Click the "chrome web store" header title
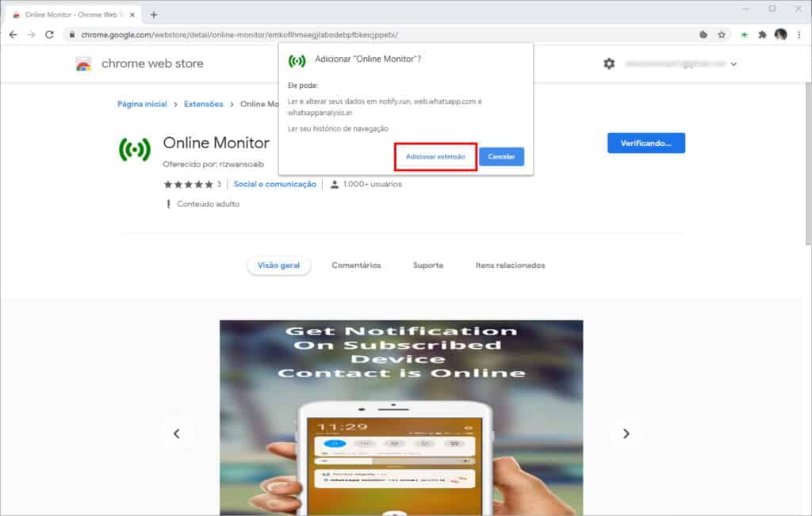The image size is (812, 516). [152, 63]
